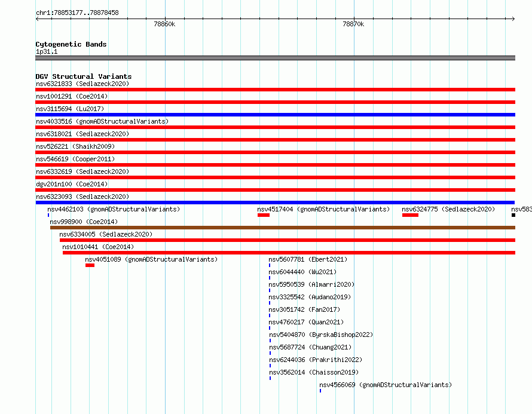Click the Cytogenetic Bands track title
This screenshot has width=532, height=414.
pyautogui.click(x=71, y=44)
